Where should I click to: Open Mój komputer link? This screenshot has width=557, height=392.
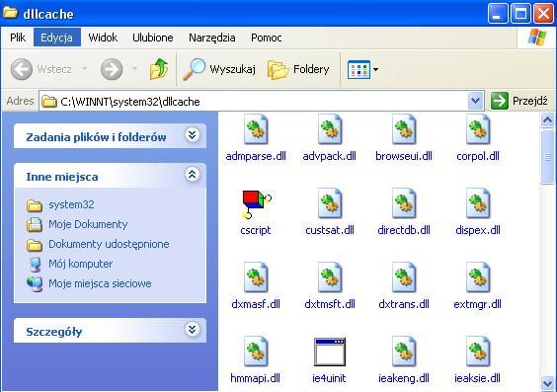point(81,264)
